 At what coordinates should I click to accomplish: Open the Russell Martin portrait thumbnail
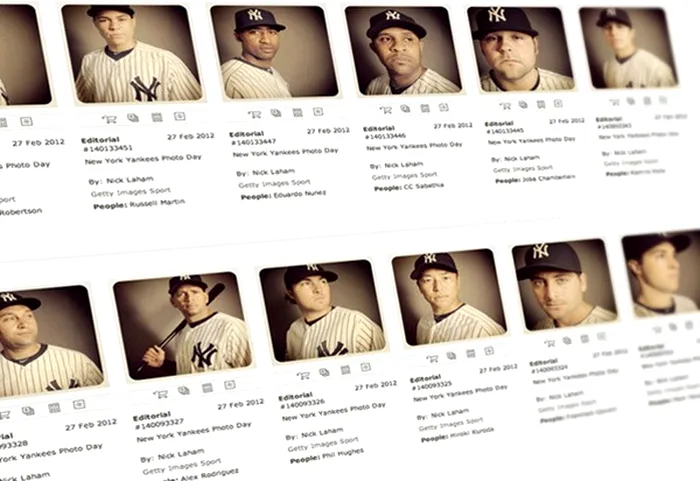click(x=132, y=54)
